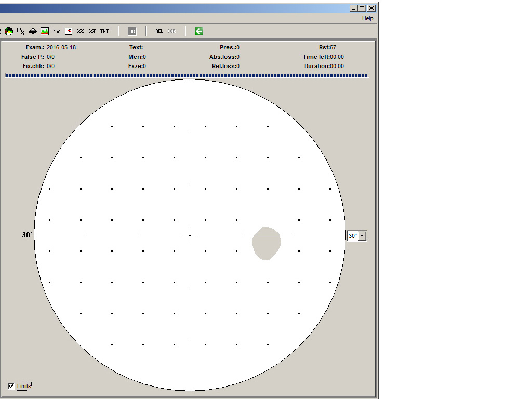Open the red defect curve chart icon

pos(69,31)
